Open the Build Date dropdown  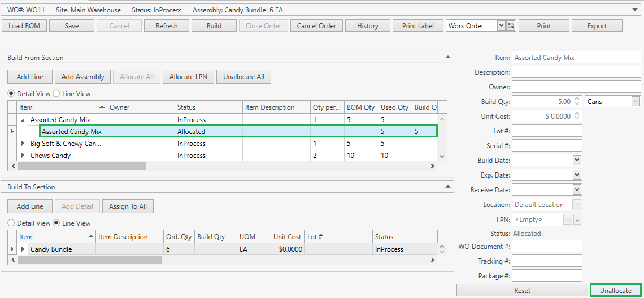(x=577, y=161)
